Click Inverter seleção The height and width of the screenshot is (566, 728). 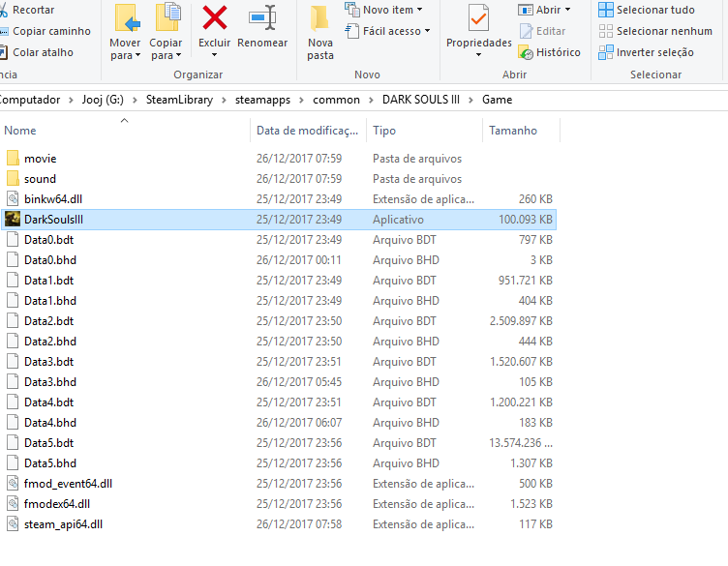(x=647, y=52)
